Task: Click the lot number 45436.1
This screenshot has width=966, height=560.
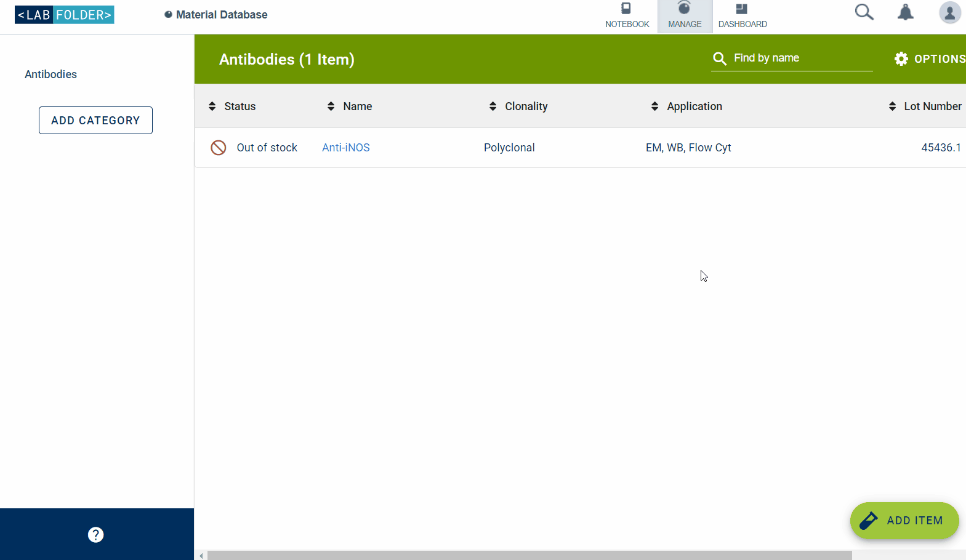Action: [941, 148]
